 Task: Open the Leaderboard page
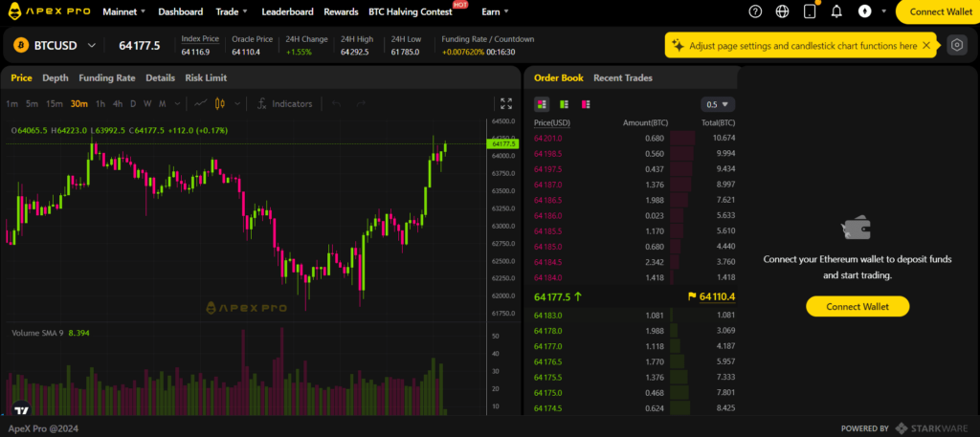(287, 11)
